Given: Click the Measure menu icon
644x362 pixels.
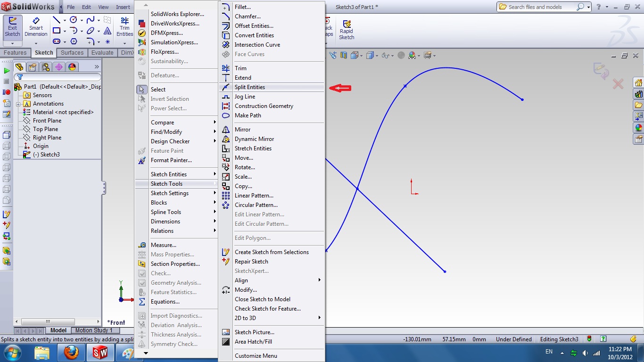Looking at the screenshot, I should tap(142, 245).
